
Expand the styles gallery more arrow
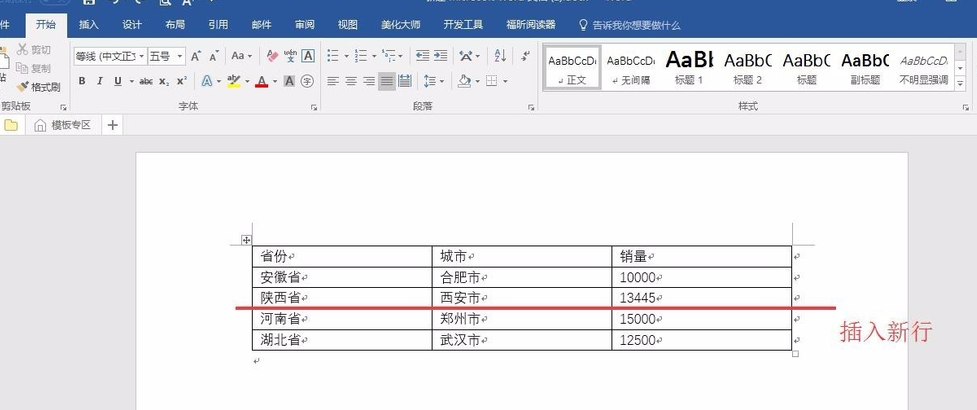(x=960, y=84)
